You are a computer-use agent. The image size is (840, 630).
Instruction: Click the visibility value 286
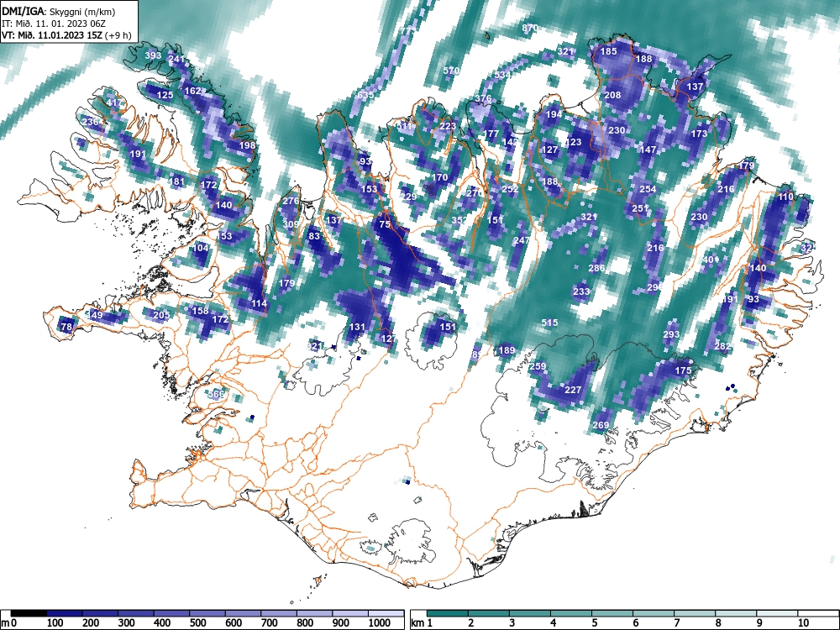(x=596, y=268)
